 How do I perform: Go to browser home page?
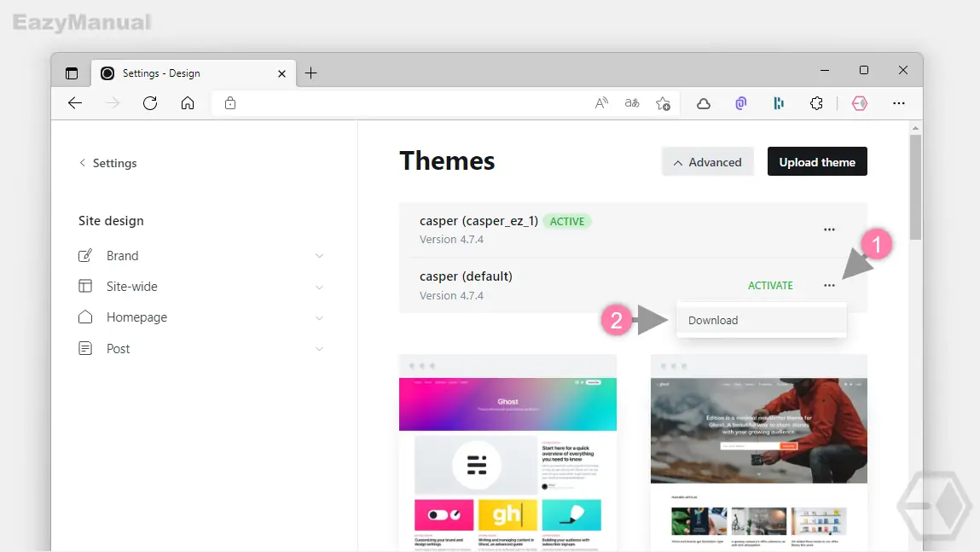pos(188,103)
